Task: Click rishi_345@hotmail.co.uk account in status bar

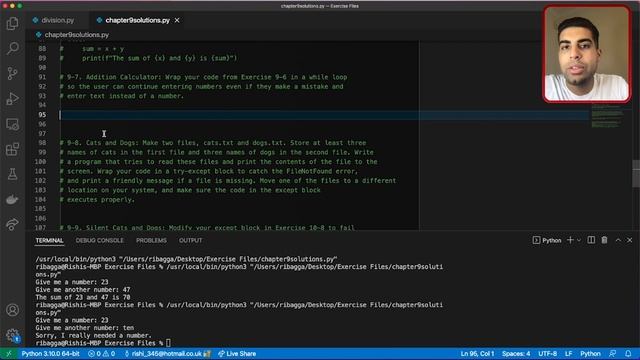Action: click(168, 354)
